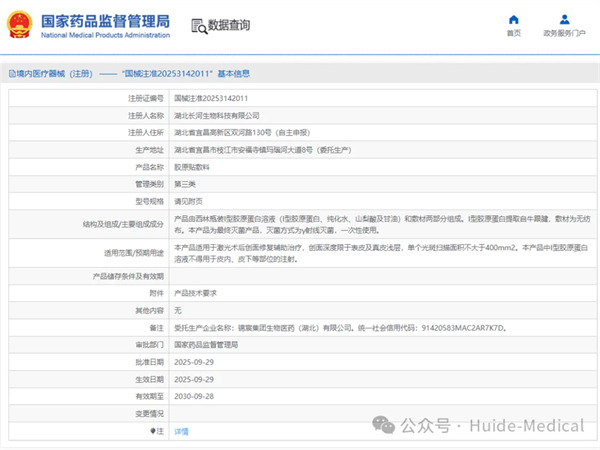Click the registration number 国械注准20253142011 cell
The width and height of the screenshot is (600, 450).
[211, 98]
